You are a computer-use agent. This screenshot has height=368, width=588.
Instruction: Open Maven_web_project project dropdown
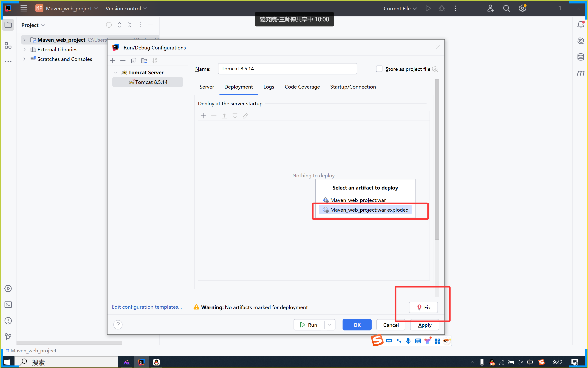click(67, 9)
